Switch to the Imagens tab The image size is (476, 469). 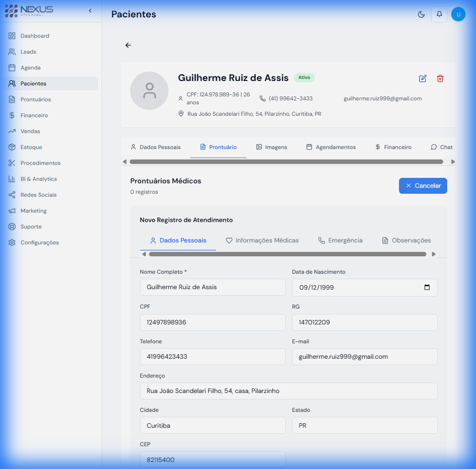(271, 147)
